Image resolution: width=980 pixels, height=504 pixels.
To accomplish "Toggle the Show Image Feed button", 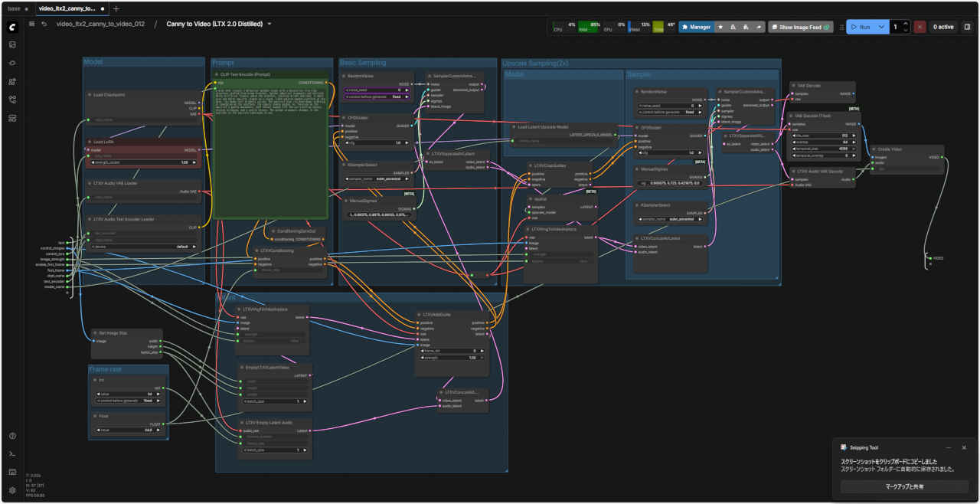I will tap(801, 27).
